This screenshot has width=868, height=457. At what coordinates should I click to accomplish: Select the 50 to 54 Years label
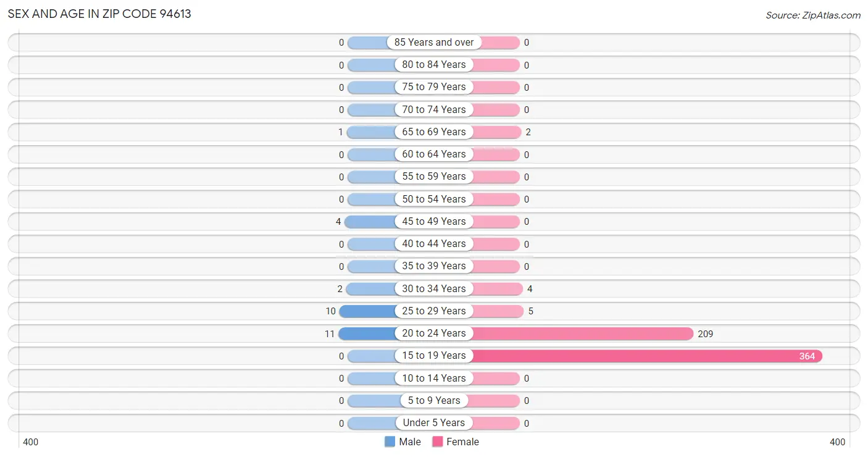point(434,199)
